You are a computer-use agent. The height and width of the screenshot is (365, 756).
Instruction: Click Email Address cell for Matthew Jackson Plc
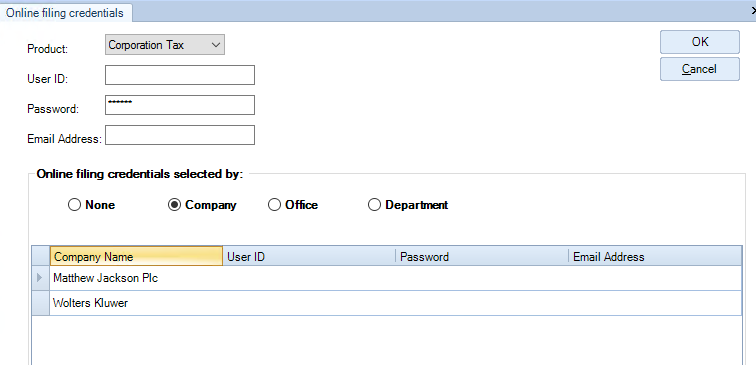point(655,278)
